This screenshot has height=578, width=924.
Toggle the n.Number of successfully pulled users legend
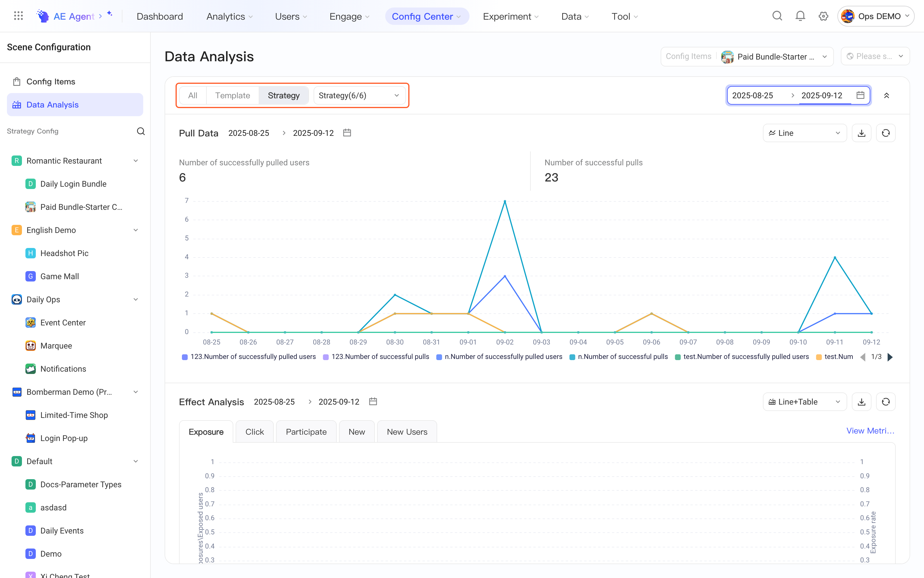tap(499, 357)
